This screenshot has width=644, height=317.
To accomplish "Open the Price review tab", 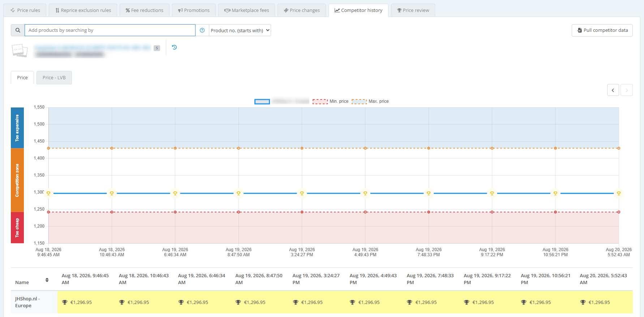I will 413,10.
